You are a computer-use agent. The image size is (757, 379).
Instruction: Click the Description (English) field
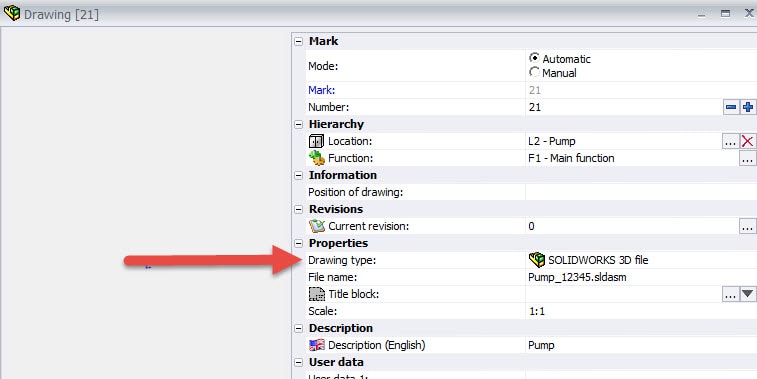(x=641, y=345)
